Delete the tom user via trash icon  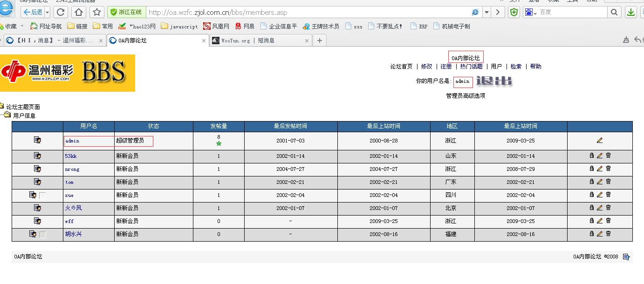(608, 182)
